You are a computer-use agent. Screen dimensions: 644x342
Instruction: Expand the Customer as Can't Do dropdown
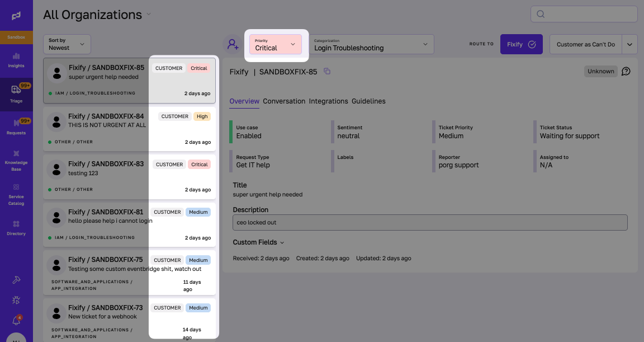click(630, 44)
